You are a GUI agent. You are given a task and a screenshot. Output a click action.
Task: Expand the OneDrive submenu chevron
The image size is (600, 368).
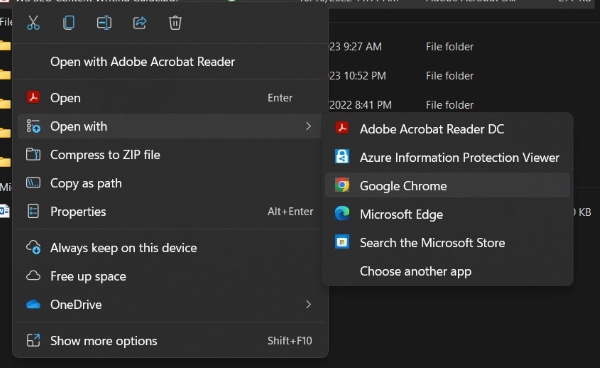(308, 304)
